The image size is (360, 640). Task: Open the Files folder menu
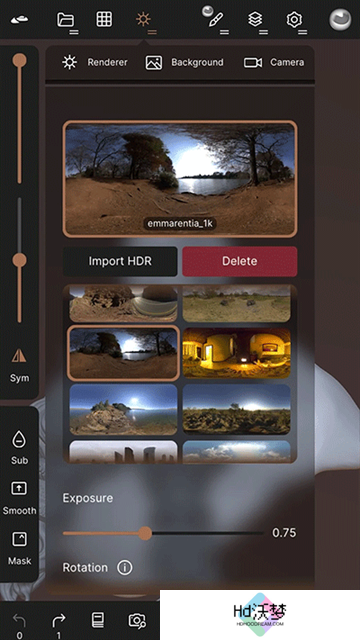[x=65, y=20]
